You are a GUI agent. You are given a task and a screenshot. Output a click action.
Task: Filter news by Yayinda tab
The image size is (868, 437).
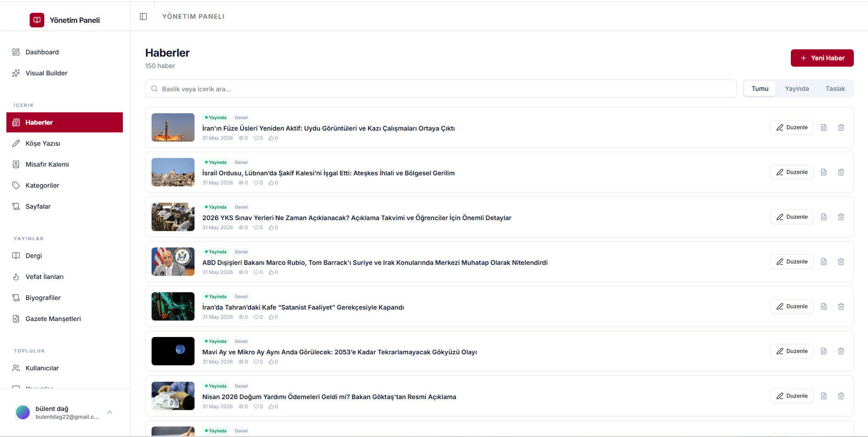click(x=797, y=89)
